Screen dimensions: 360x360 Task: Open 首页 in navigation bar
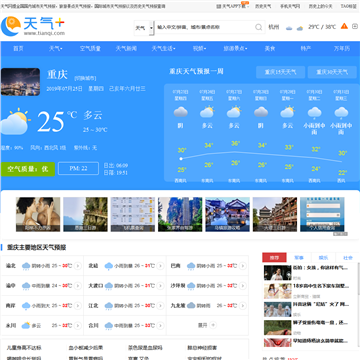[x=18, y=49]
